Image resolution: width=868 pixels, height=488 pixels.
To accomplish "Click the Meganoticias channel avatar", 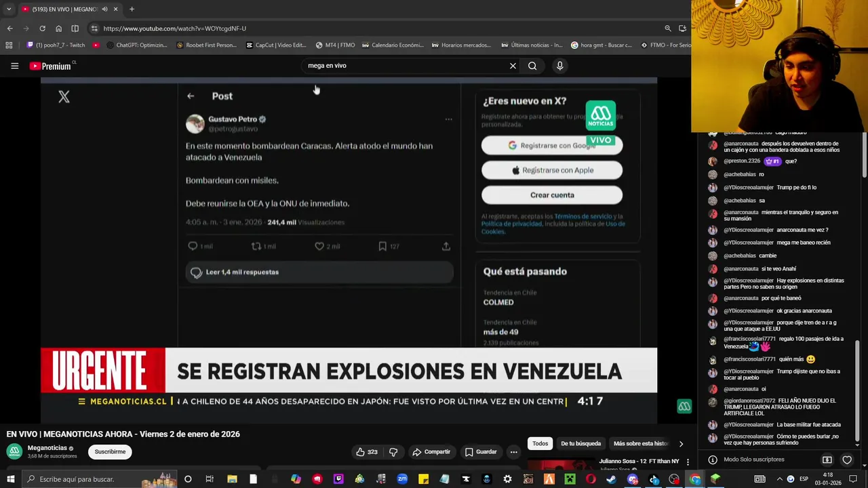I will click(14, 451).
